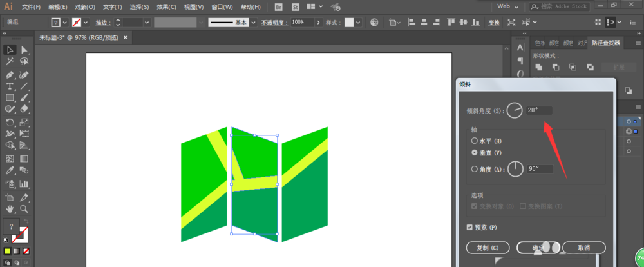Open the 效果(C) menu
Viewport: 644px width, 267px height.
167,6
